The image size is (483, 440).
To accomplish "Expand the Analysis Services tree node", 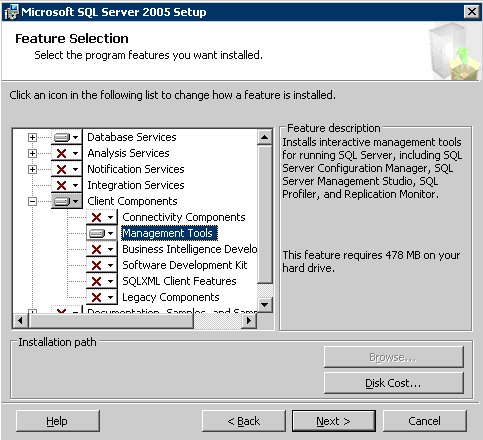I will coord(32,153).
